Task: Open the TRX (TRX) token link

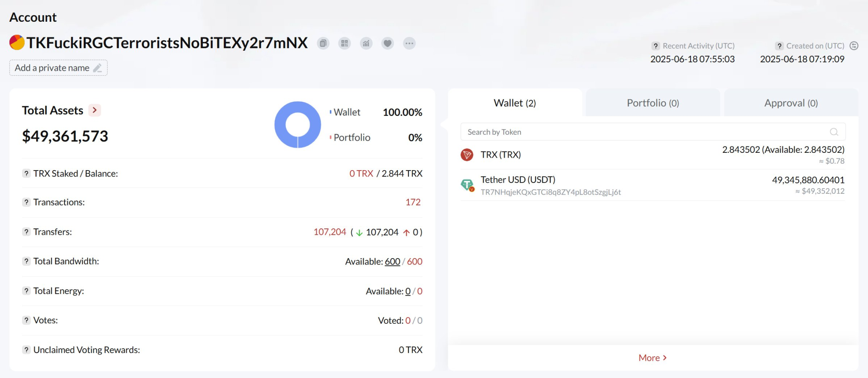Action: tap(501, 155)
